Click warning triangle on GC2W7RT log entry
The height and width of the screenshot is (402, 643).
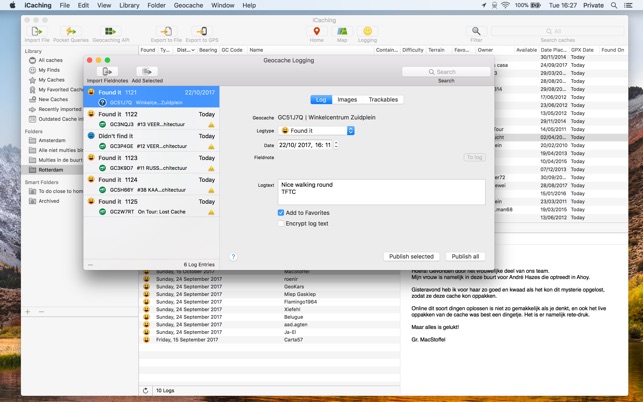(x=211, y=212)
